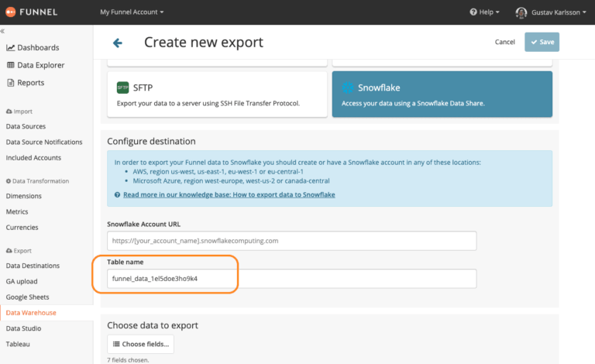The height and width of the screenshot is (364, 595).
Task: Click the Export cloud icon
Action: (x=9, y=251)
